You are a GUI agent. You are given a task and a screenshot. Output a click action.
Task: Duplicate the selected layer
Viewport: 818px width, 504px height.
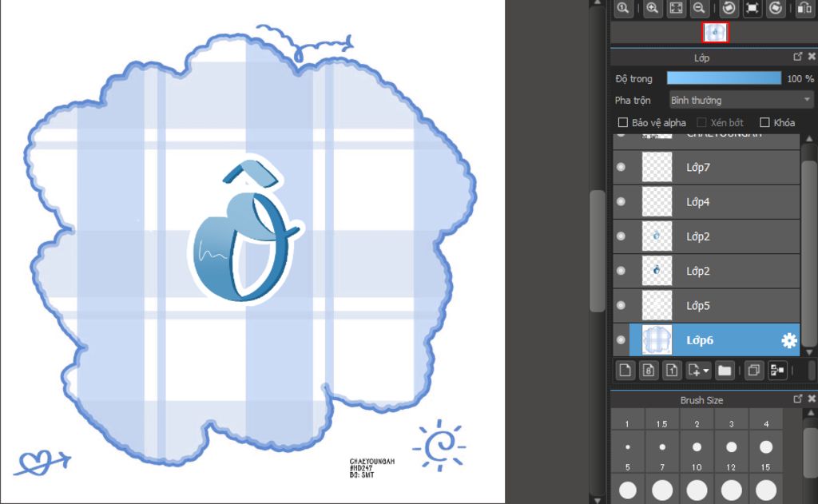[x=754, y=371]
